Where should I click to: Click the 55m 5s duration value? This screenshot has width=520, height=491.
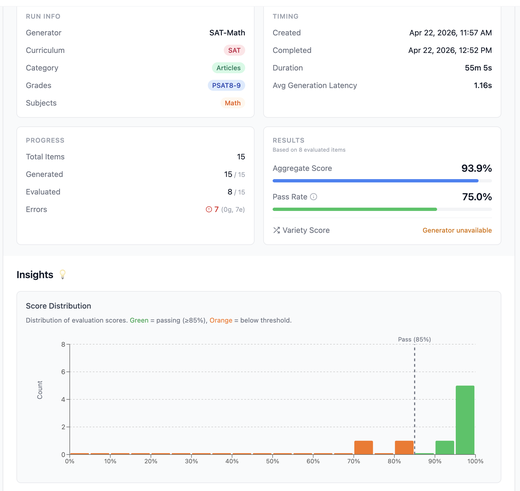click(x=478, y=68)
